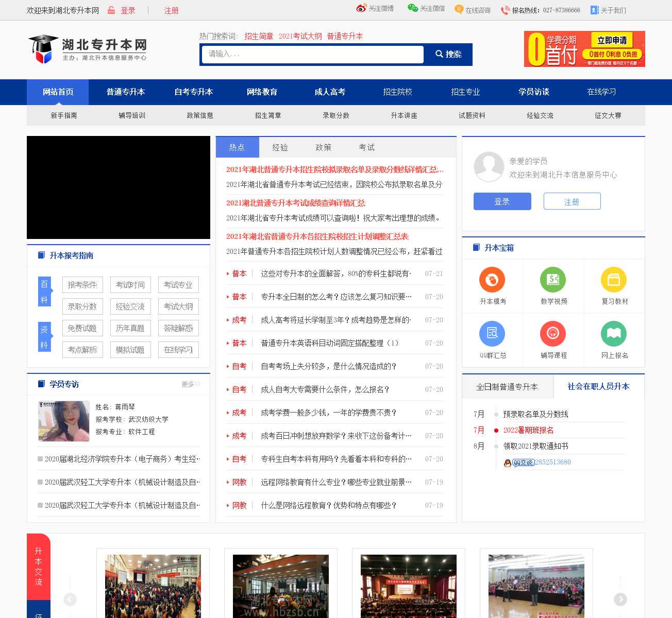Viewport: 672px width, 618px height.
Task: Click the 教学视频 teaching video icon
Action: [x=553, y=280]
